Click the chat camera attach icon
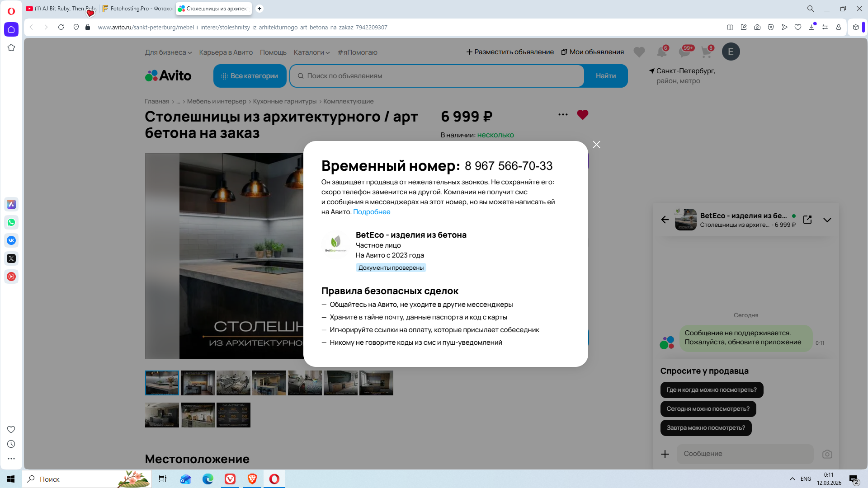868x488 pixels. point(827,454)
